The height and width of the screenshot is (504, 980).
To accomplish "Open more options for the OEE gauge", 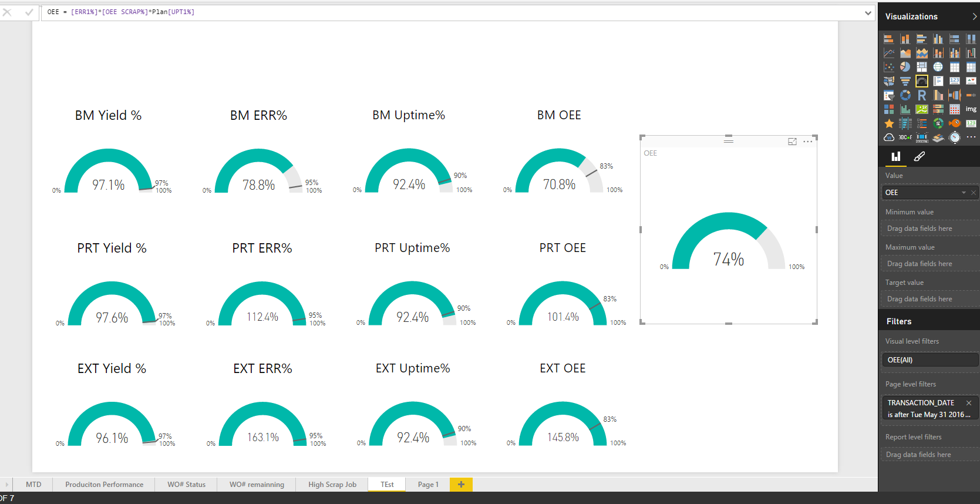I will 808,142.
